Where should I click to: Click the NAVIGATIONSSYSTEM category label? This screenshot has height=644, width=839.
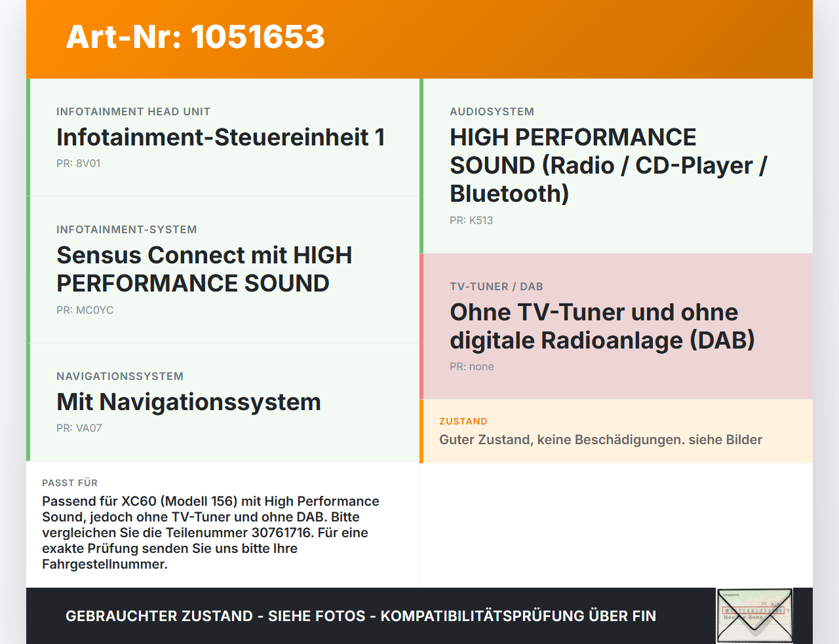coord(120,376)
